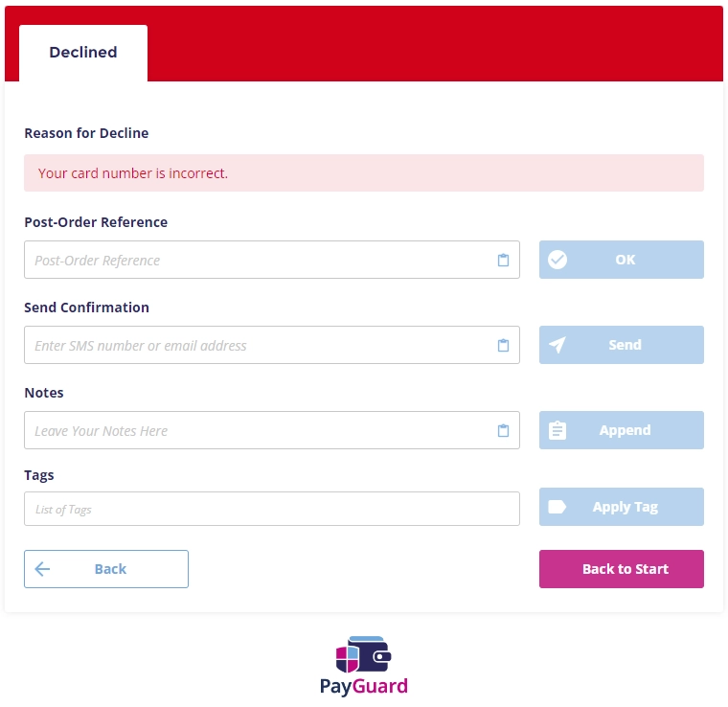This screenshot has height=707, width=728.
Task: Click the clipboard icon on Append button
Action: pyautogui.click(x=557, y=430)
